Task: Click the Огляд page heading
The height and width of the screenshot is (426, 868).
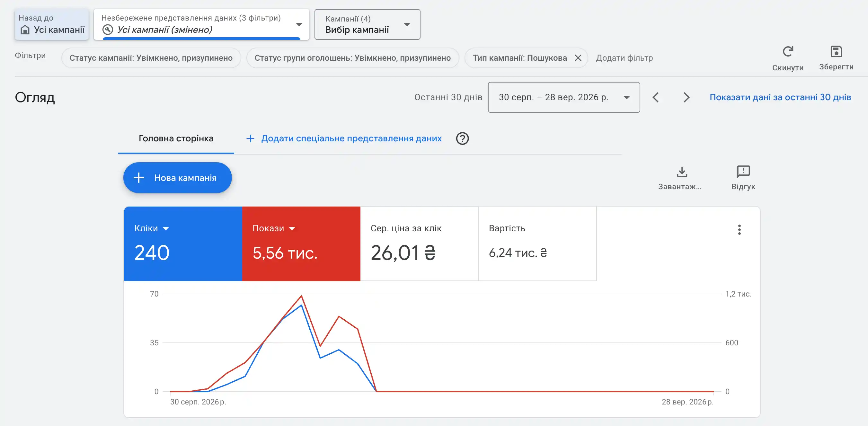Action: (35, 97)
